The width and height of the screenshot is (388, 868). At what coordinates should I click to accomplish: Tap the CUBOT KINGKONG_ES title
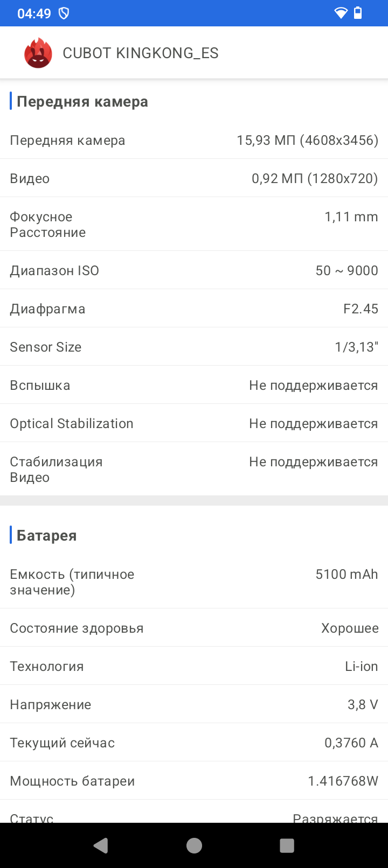pos(141,53)
